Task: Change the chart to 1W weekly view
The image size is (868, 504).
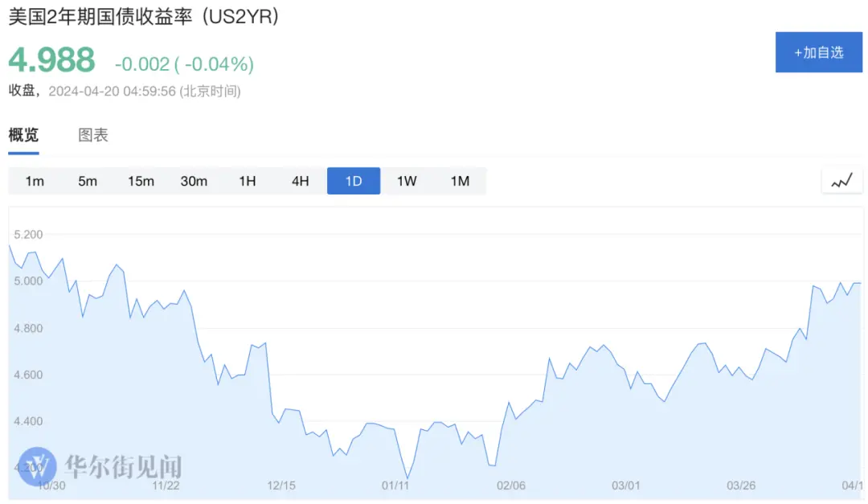Action: pos(407,181)
